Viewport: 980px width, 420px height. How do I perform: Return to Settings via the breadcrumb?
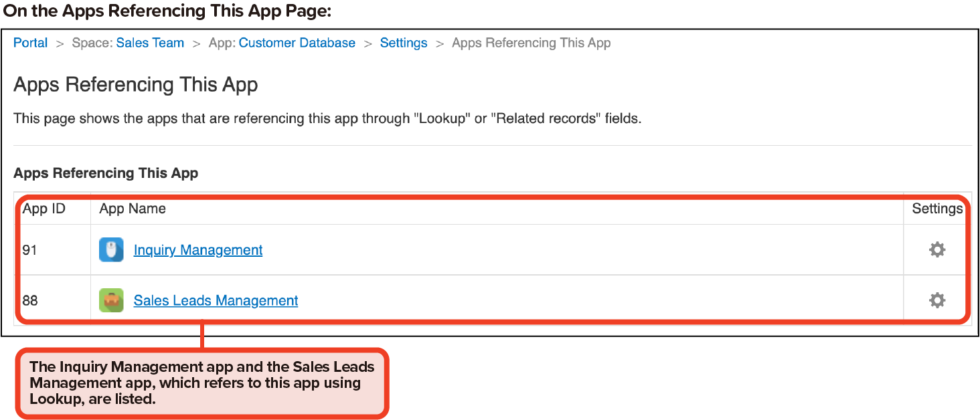tap(404, 43)
